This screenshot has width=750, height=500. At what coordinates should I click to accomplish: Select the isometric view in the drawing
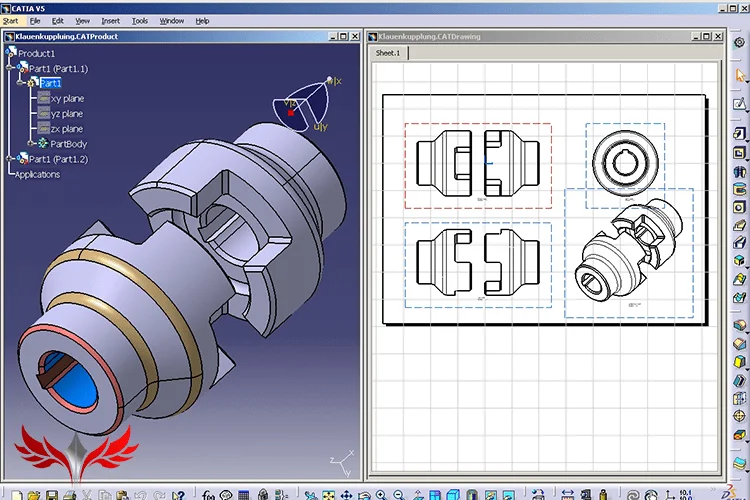click(x=629, y=253)
